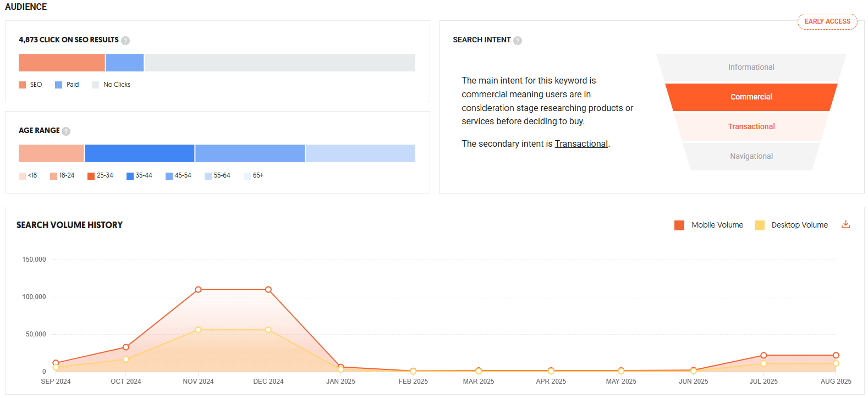Select the Navigational funnel segment
This screenshot has height=398, width=868.
(x=751, y=156)
